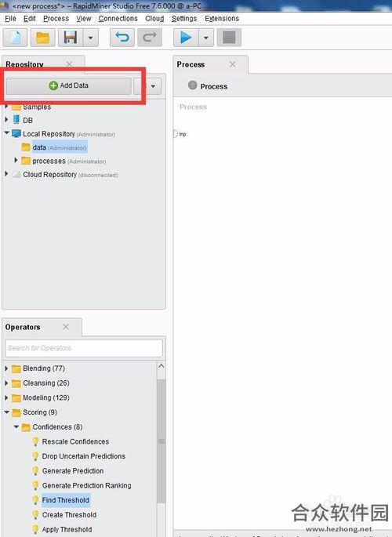Image resolution: width=392 pixels, height=537 pixels.
Task: Select the Confidences folder icon
Action: 26,427
